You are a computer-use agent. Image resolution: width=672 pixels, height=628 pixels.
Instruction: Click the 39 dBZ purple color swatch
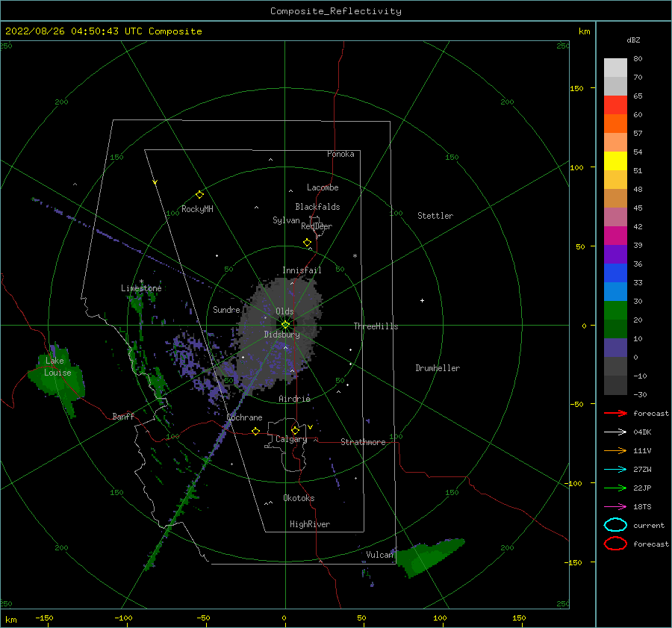[615, 255]
